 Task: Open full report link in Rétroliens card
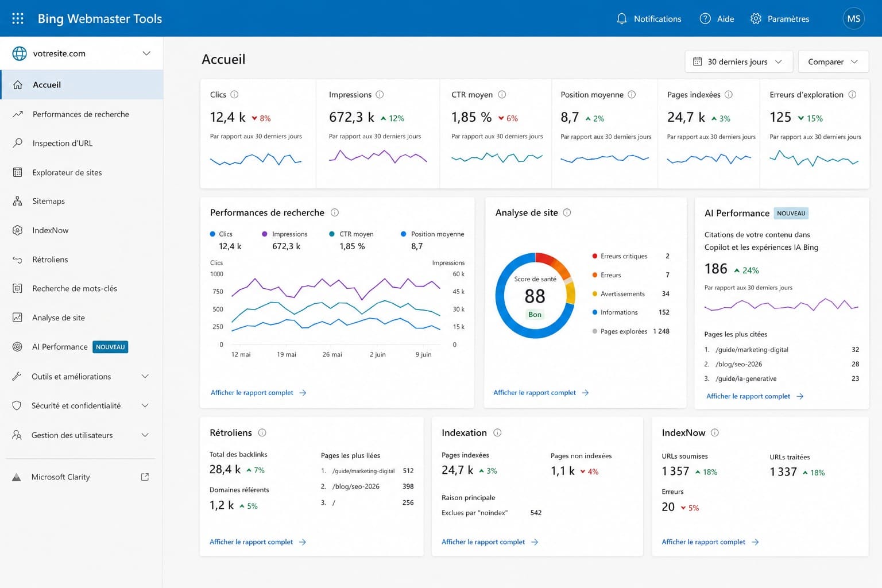pyautogui.click(x=258, y=542)
